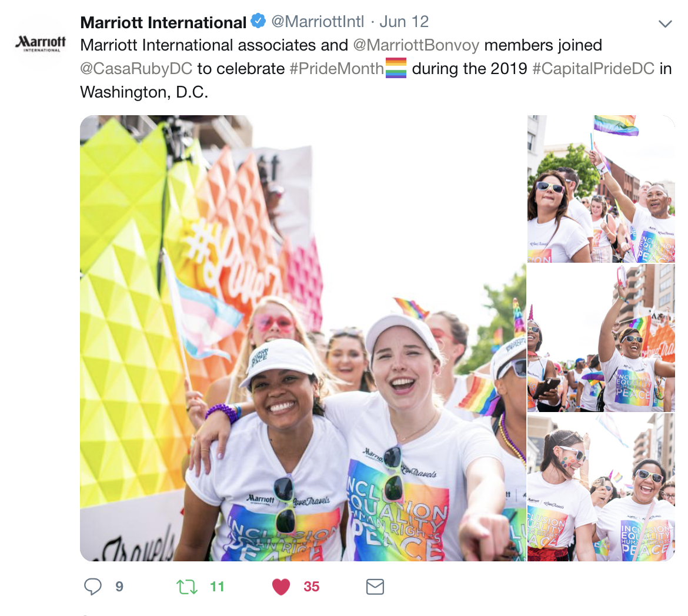The image size is (688, 616).
Task: Toggle the red heart like icon
Action: (281, 587)
